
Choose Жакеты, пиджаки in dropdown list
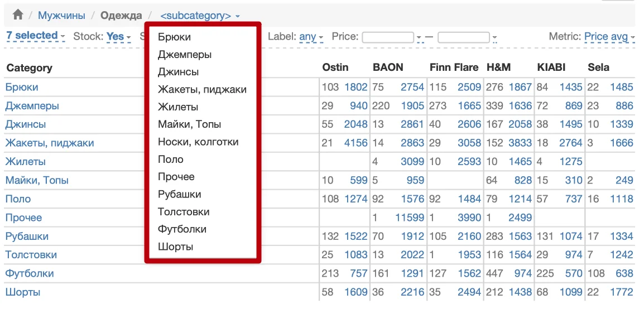[x=202, y=90]
